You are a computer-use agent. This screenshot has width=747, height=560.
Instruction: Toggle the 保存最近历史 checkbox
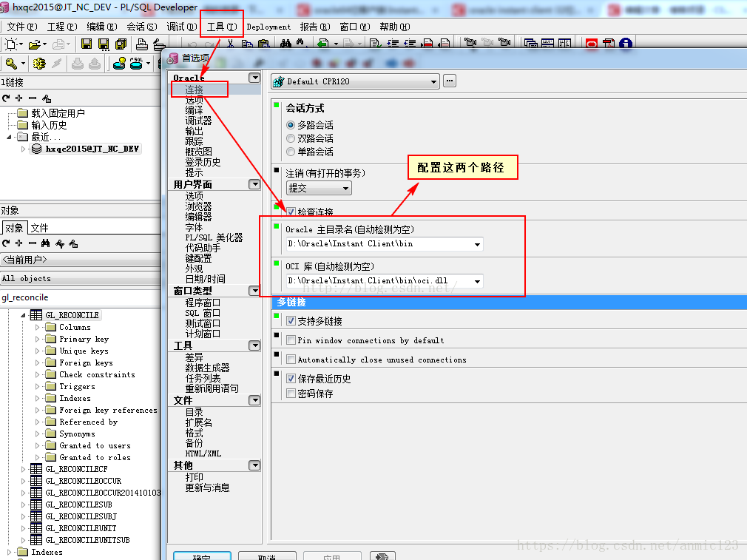pos(291,379)
